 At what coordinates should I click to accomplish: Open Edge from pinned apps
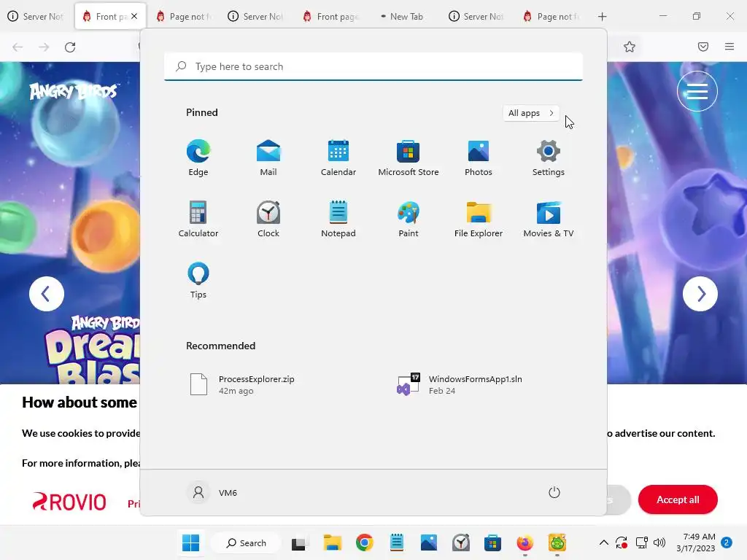click(x=198, y=158)
